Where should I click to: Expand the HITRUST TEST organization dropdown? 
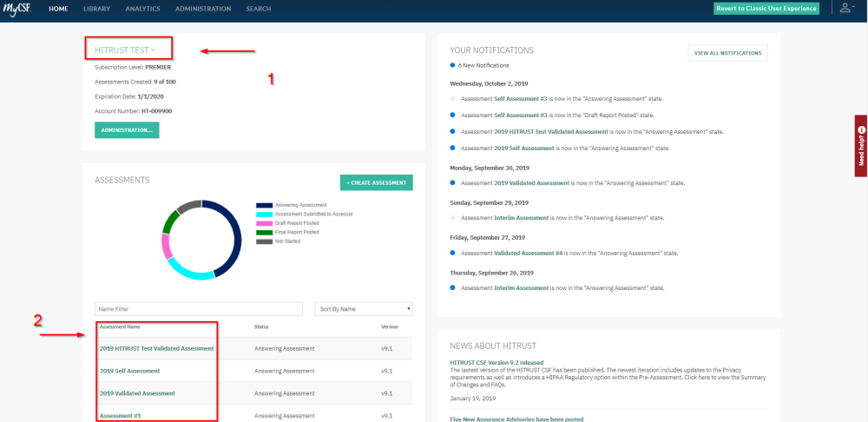pyautogui.click(x=125, y=49)
